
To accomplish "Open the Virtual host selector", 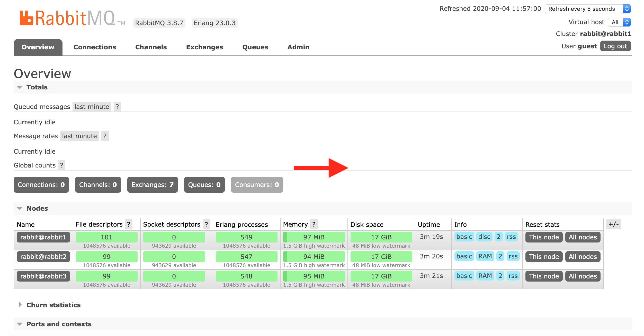I will point(619,22).
